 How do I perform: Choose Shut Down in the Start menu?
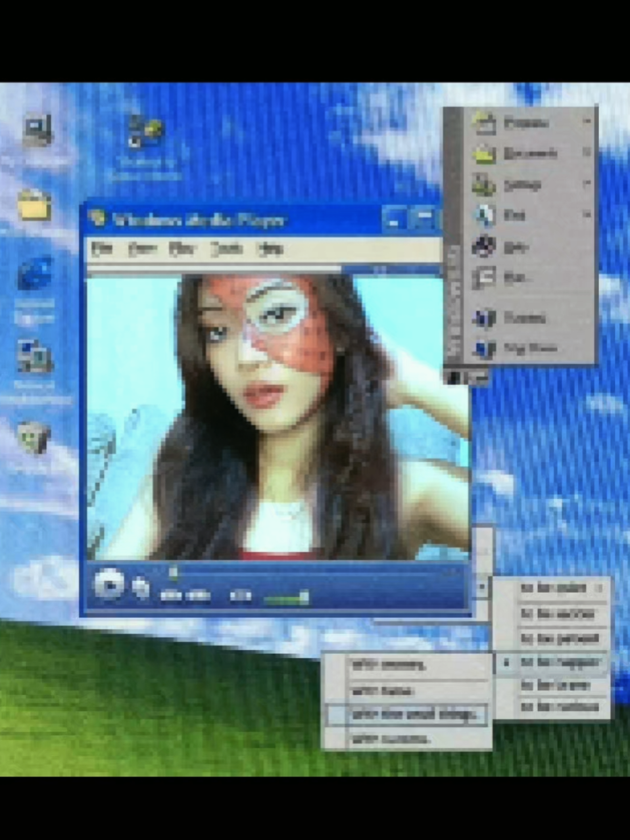click(531, 348)
